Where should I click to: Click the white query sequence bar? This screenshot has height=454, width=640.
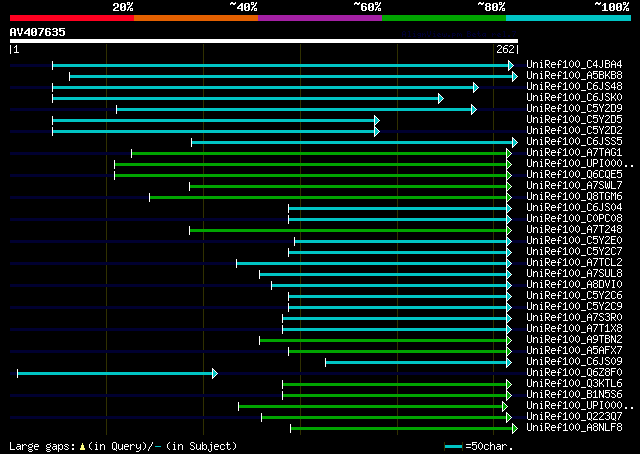click(264, 41)
